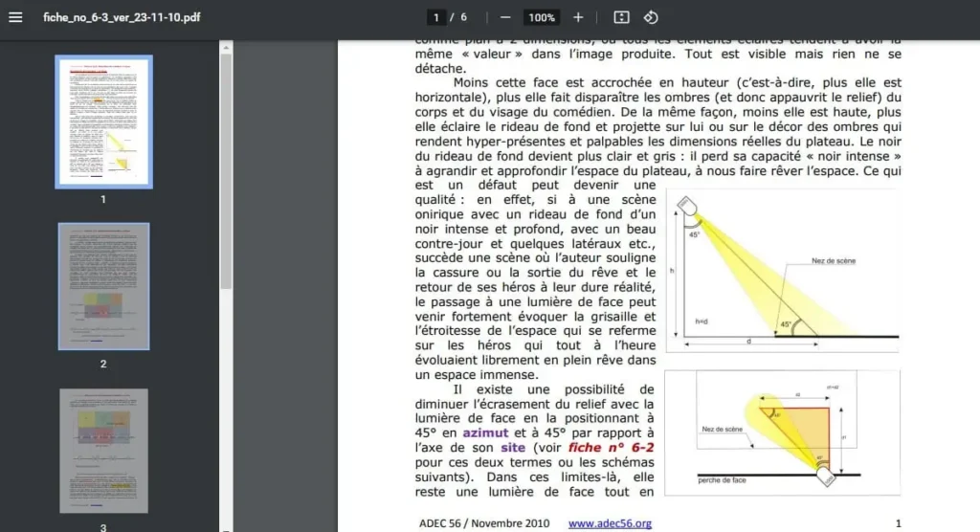Click the 100% zoom level field
This screenshot has height=532, width=980.
542,17
